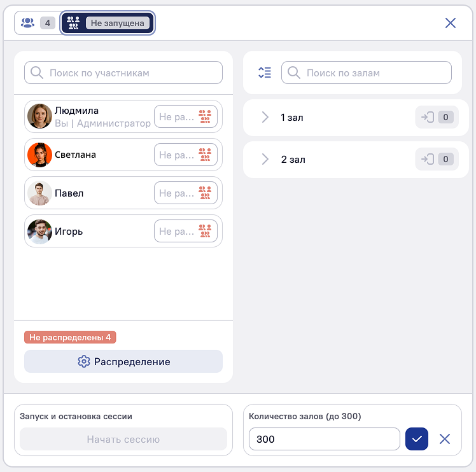Click the groups icon next to Людмила

[x=205, y=116]
